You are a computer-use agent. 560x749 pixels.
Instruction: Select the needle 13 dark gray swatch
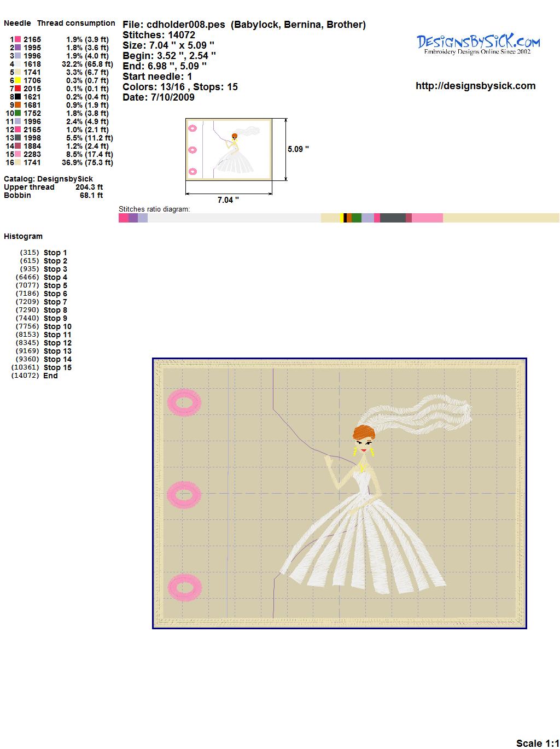pos(17,138)
